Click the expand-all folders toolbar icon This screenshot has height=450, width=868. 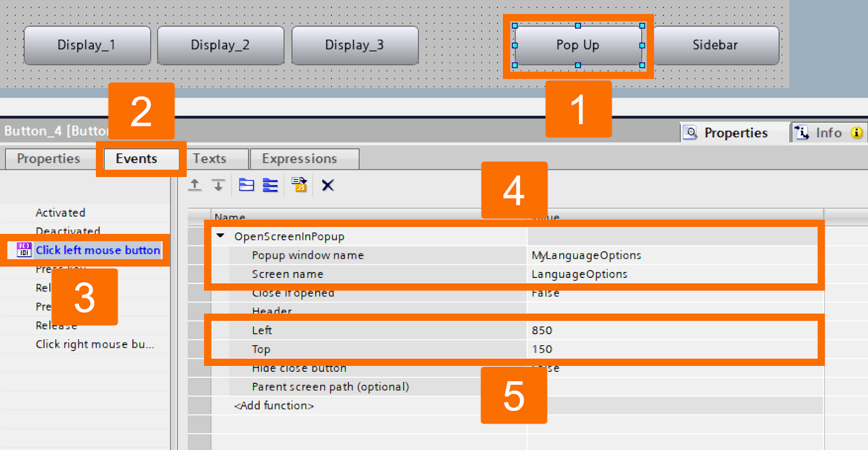click(x=246, y=185)
